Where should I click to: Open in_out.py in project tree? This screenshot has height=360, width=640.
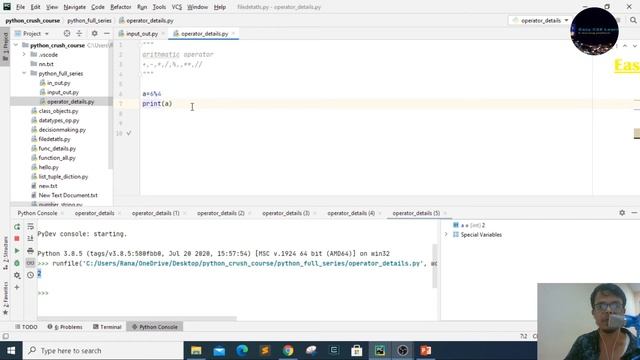click(59, 83)
